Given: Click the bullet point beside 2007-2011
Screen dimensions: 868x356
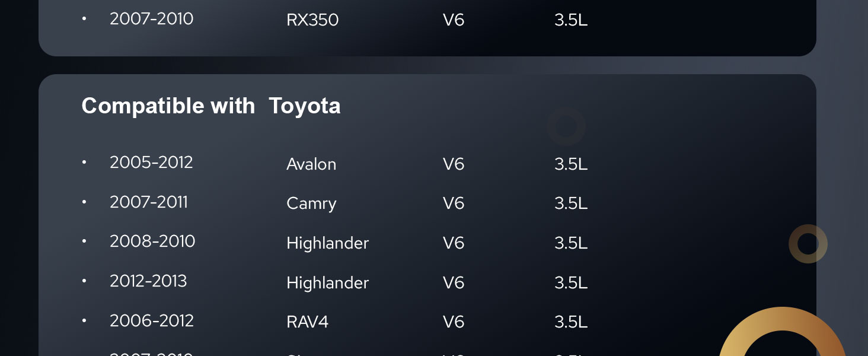Looking at the screenshot, I should 84,202.
